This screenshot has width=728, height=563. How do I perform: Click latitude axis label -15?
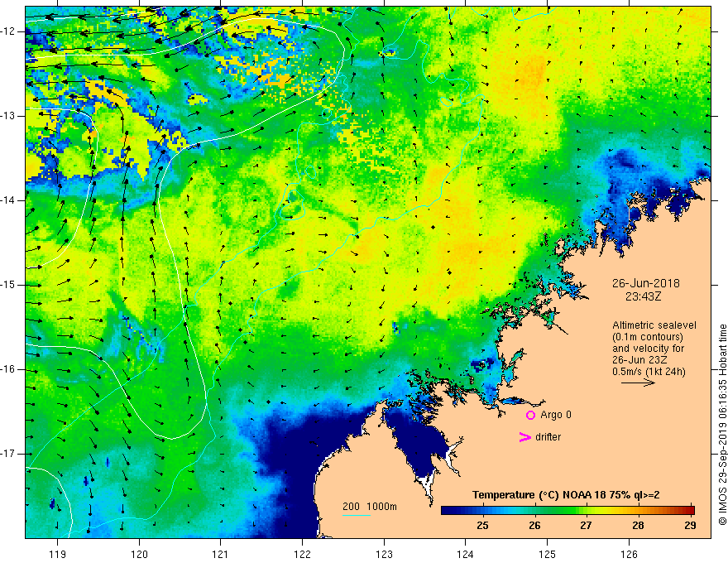pyautogui.click(x=8, y=285)
